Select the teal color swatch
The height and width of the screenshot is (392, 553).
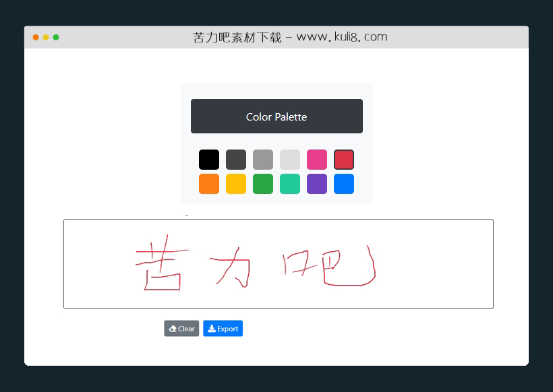pos(290,183)
